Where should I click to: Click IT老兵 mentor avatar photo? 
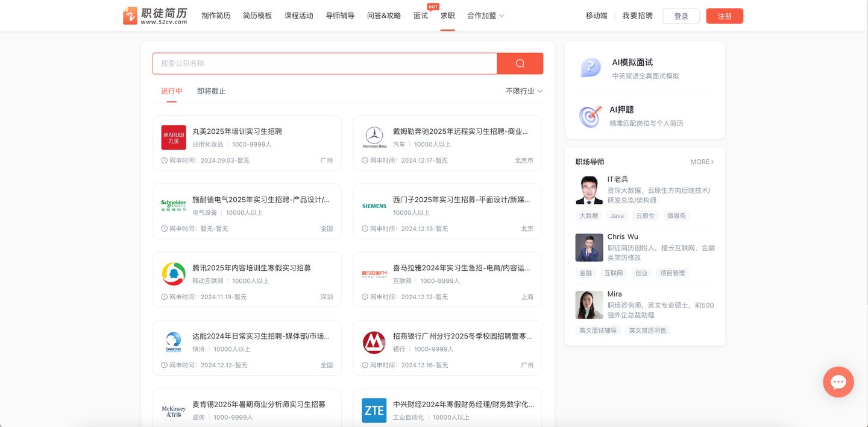tap(589, 190)
